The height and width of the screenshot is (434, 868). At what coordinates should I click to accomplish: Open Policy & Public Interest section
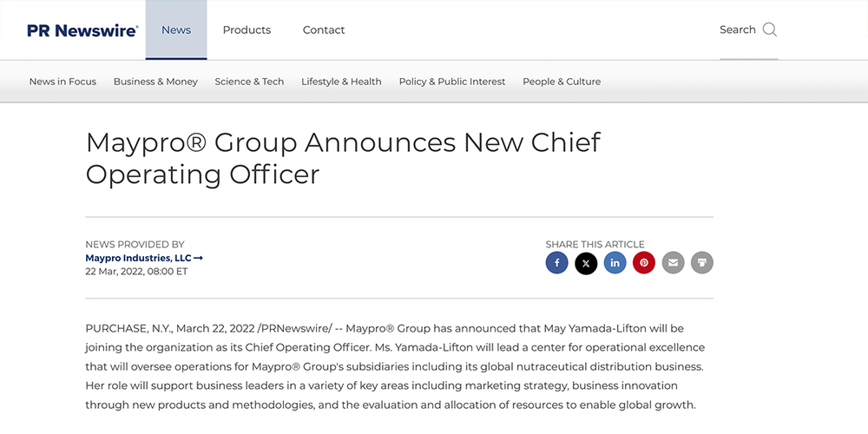(452, 82)
